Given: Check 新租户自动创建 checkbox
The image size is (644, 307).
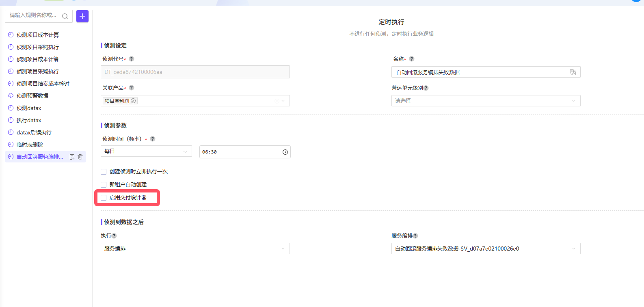Looking at the screenshot, I should click(104, 185).
